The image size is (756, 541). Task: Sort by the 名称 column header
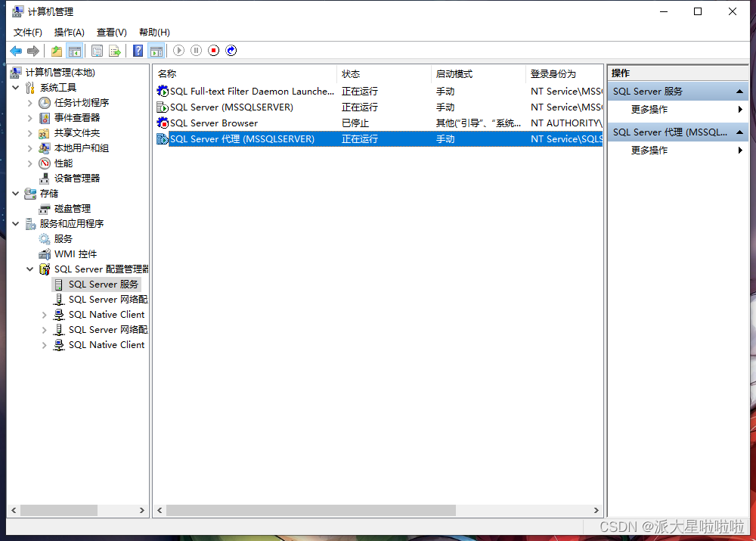tap(245, 74)
